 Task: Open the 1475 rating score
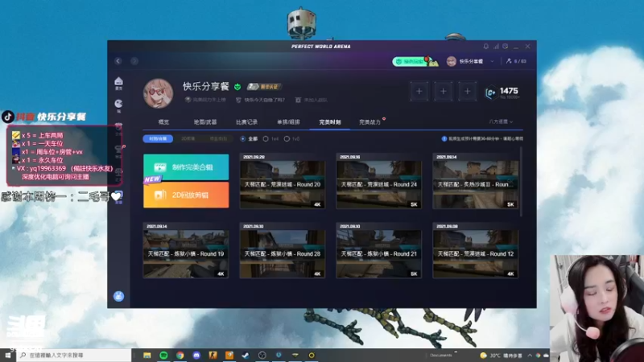[509, 91]
